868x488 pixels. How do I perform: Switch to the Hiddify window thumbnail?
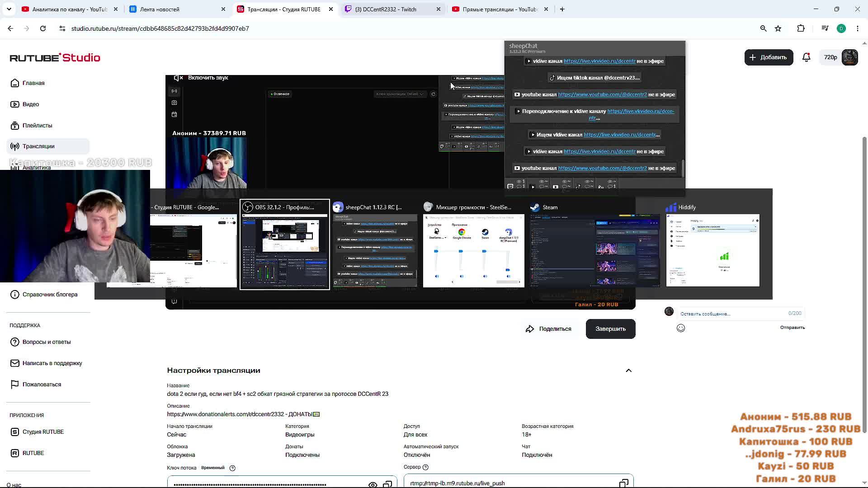713,244
